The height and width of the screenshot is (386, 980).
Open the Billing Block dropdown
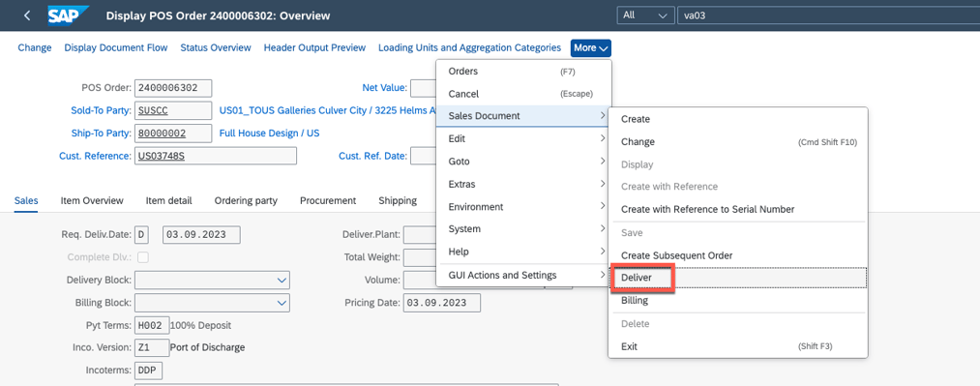click(x=213, y=303)
